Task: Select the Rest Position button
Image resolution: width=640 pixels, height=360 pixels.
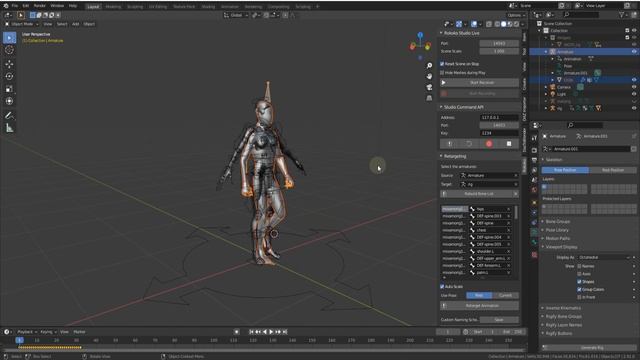Action: (x=613, y=170)
